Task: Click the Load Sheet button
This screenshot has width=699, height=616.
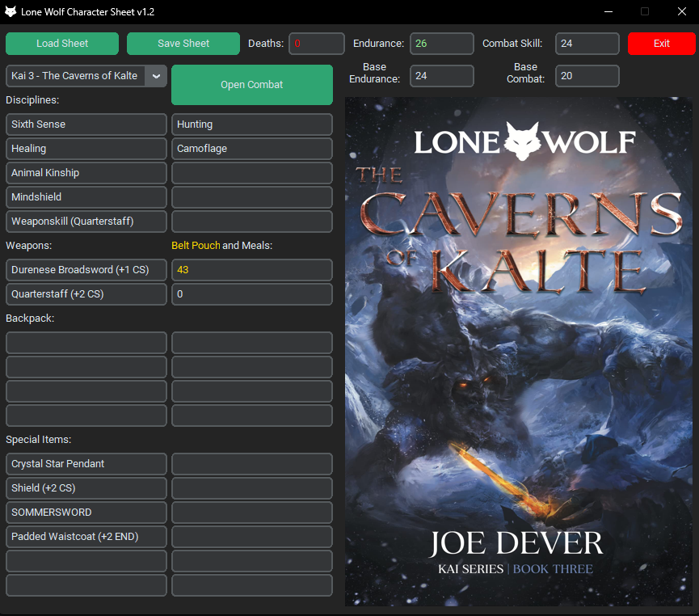Action: click(62, 44)
